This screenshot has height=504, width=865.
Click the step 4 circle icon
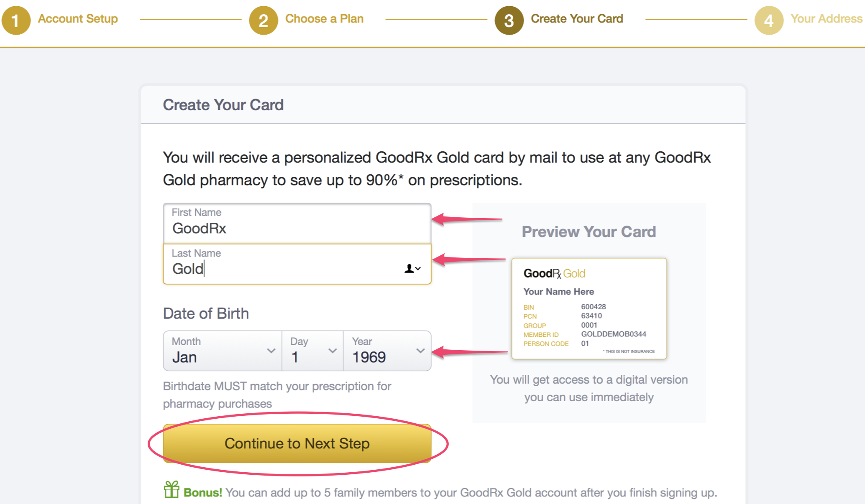pyautogui.click(x=769, y=20)
